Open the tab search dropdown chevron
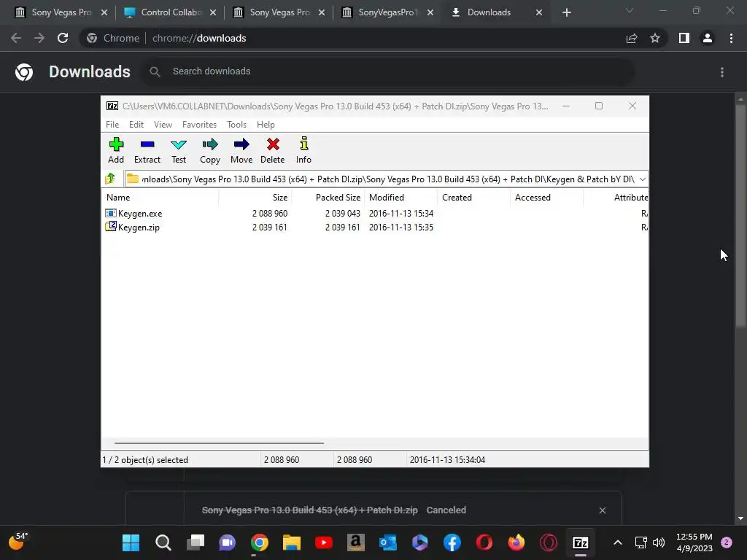The width and height of the screenshot is (747, 560). click(x=630, y=10)
